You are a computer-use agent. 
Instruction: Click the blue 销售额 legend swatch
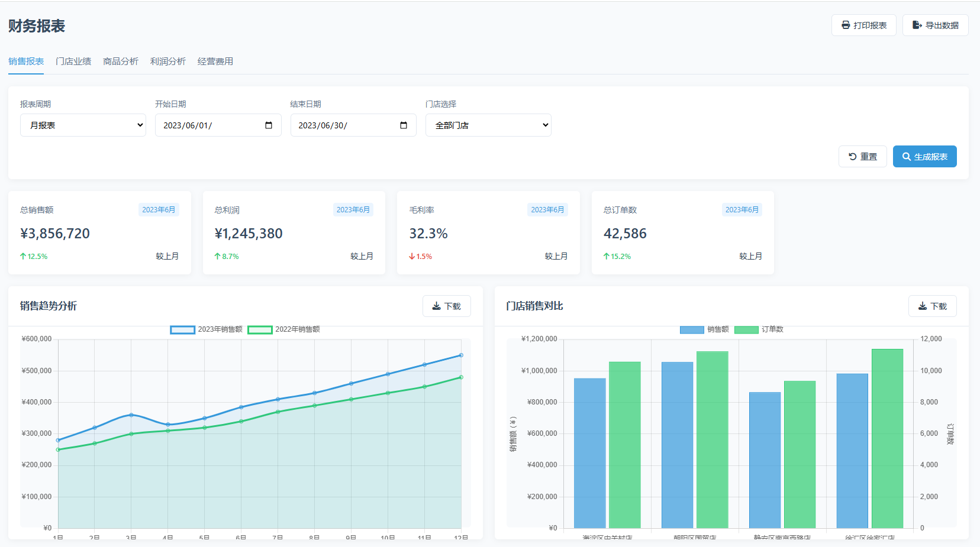click(x=692, y=329)
